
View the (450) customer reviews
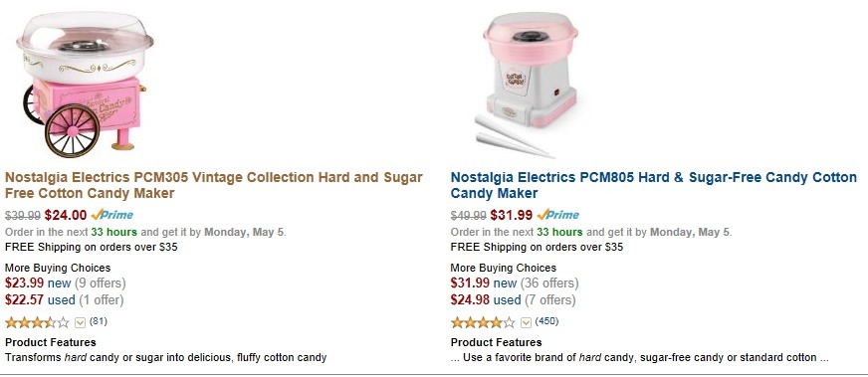[x=546, y=321]
